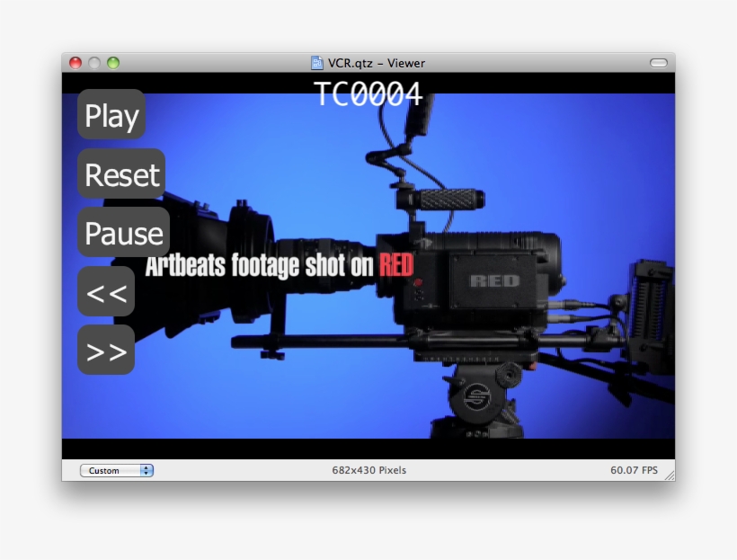Open the Custom size dropdown
The height and width of the screenshot is (560, 737).
pos(117,470)
